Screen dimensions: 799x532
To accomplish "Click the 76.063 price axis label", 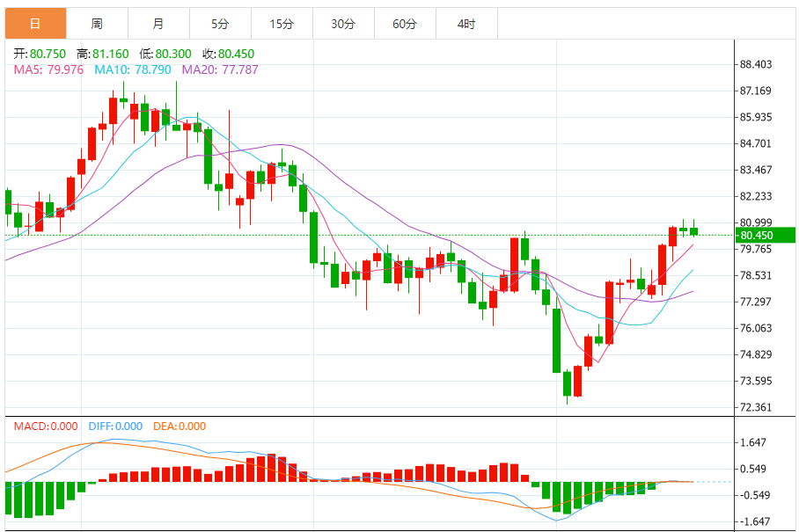I will pyautogui.click(x=756, y=328).
